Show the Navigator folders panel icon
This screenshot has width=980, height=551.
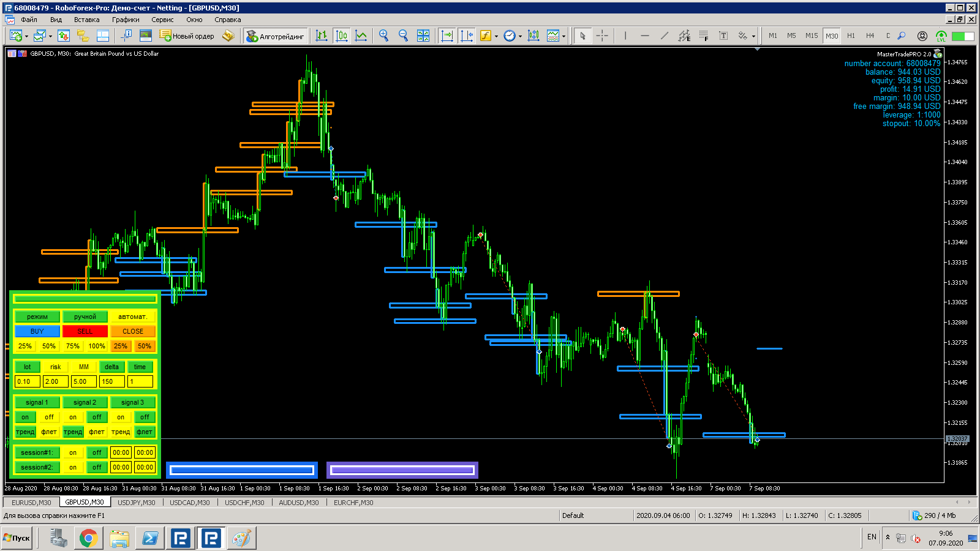83,36
